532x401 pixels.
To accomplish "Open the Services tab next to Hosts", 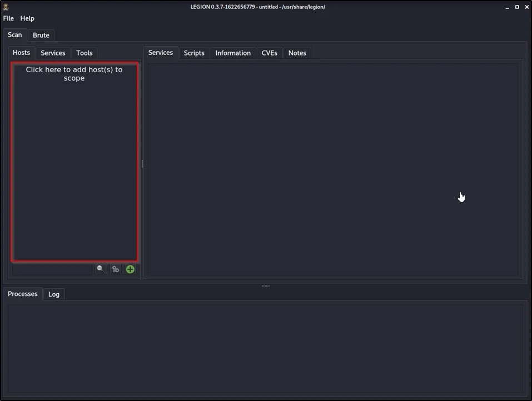I will click(x=53, y=53).
